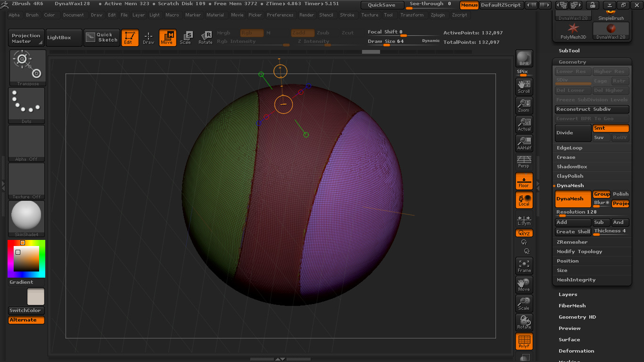644x362 pixels.
Task: Open the Zplugin menu
Action: click(438, 15)
